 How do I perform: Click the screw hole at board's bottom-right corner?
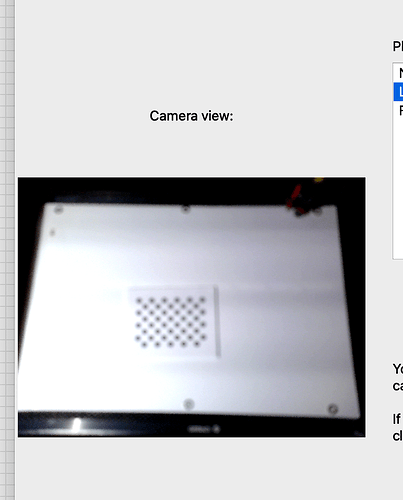[333, 409]
